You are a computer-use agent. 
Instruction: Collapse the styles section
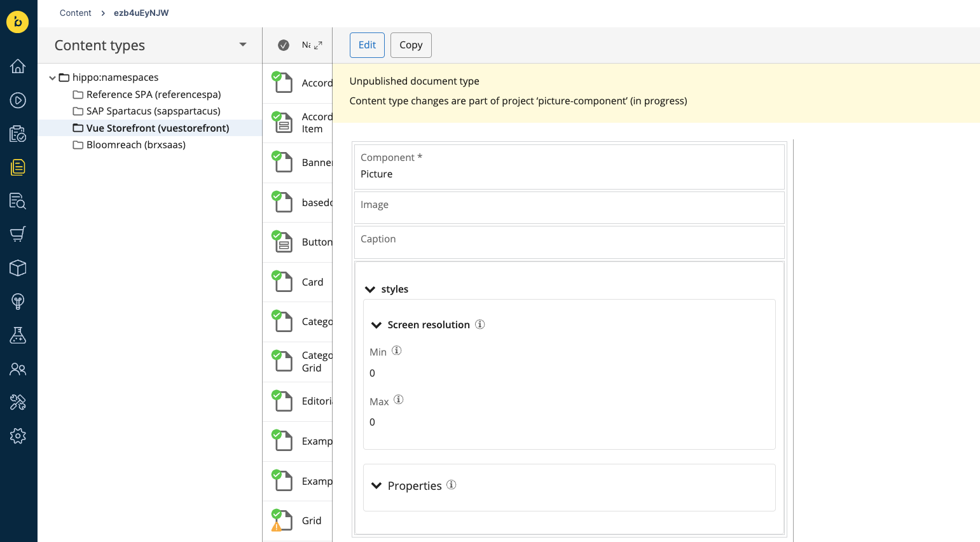pyautogui.click(x=370, y=289)
